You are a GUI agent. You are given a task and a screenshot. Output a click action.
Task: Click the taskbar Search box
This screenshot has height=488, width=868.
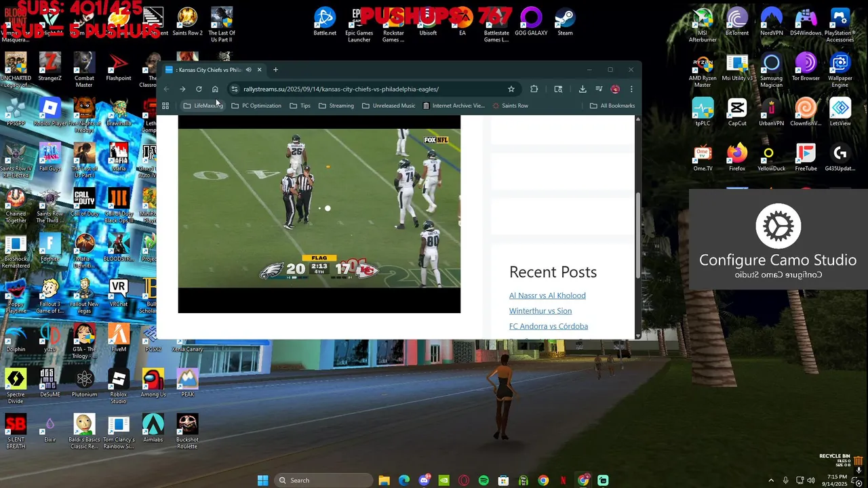pos(324,481)
